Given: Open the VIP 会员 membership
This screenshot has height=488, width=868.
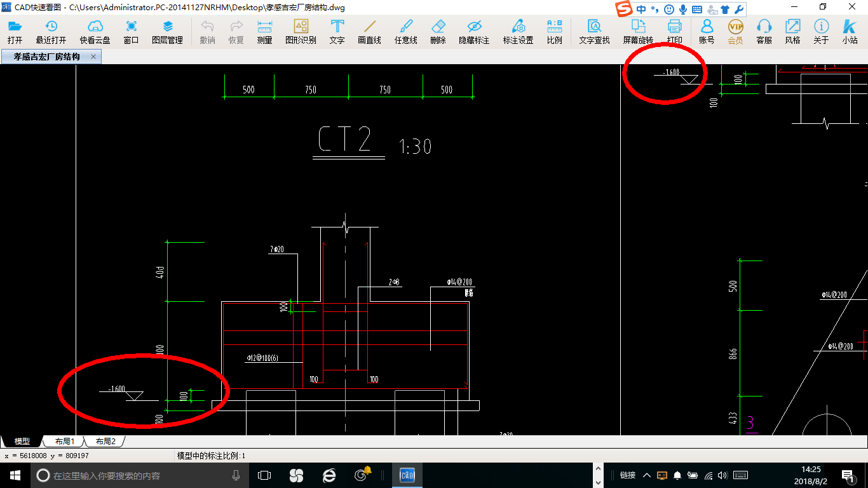Looking at the screenshot, I should [x=735, y=32].
